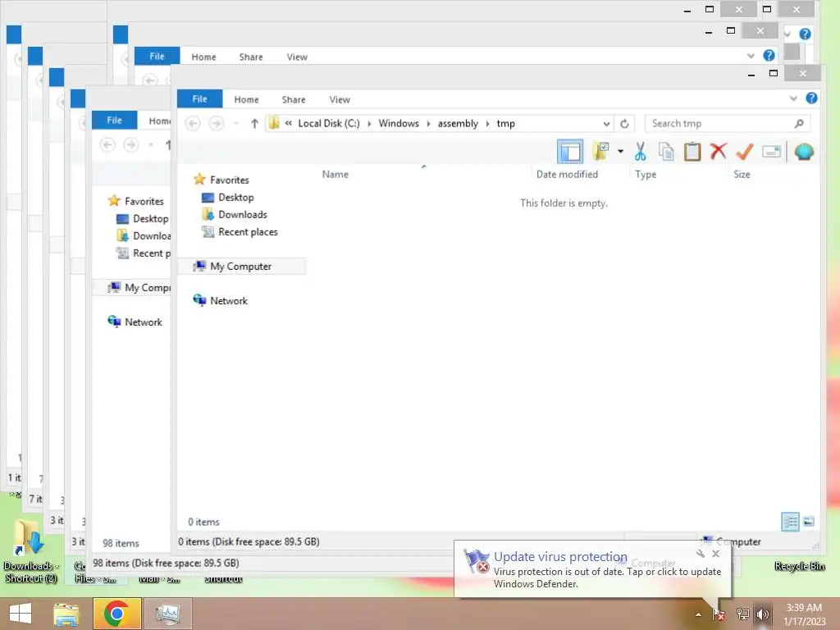The height and width of the screenshot is (630, 840).
Task: Show hidden system tray icons
Action: point(698,614)
